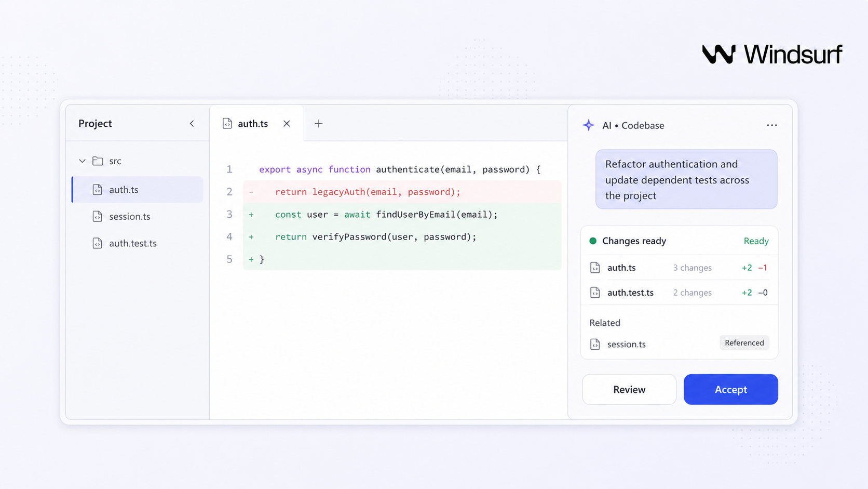Click the added findUserByEmail line
868x489 pixels.
coord(402,214)
